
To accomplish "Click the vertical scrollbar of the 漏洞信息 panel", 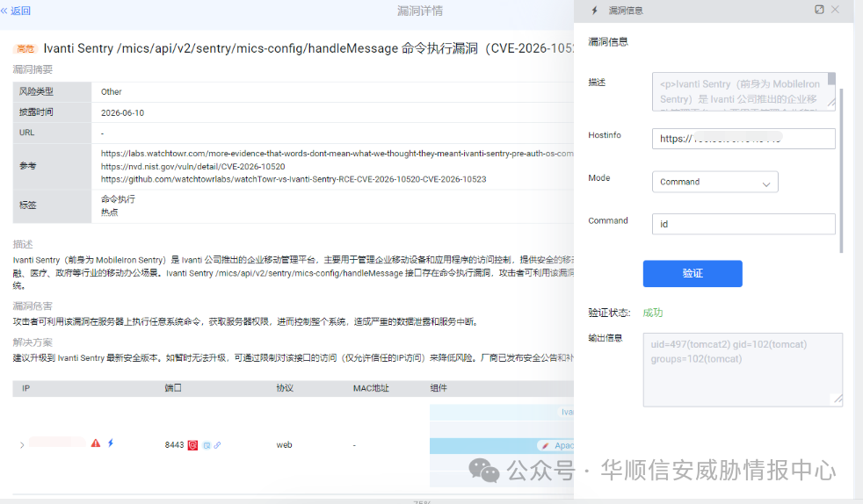I will click(x=841, y=170).
